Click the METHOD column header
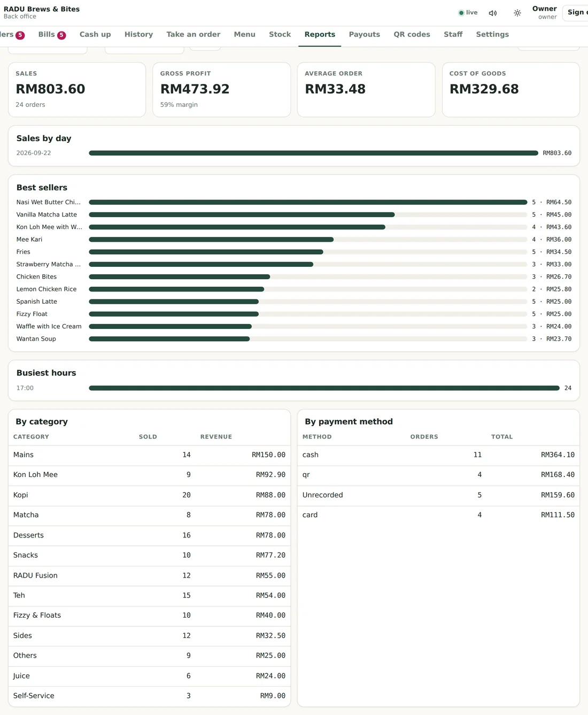Screen dimensions: 588x715 317,437
